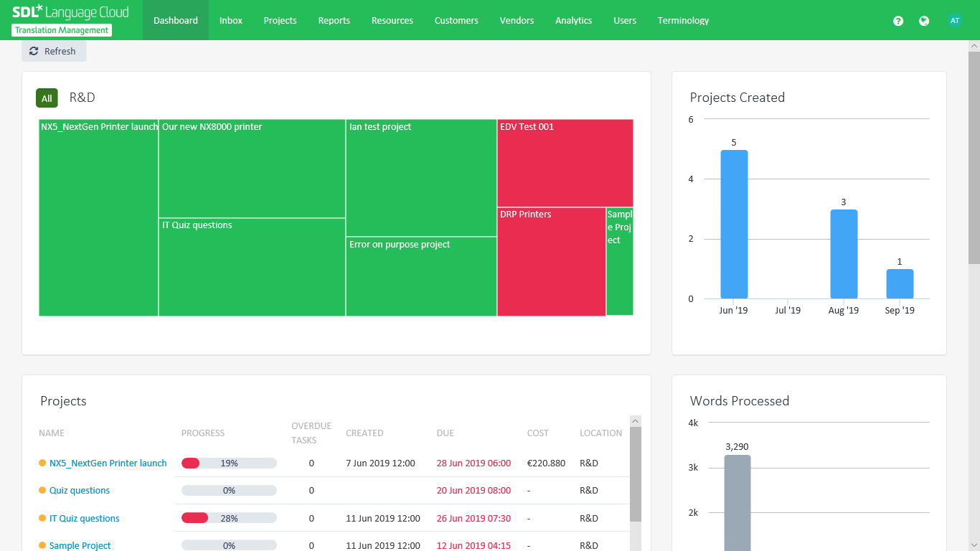This screenshot has width=980, height=551.
Task: Go to the Terminology tab
Action: click(683, 20)
